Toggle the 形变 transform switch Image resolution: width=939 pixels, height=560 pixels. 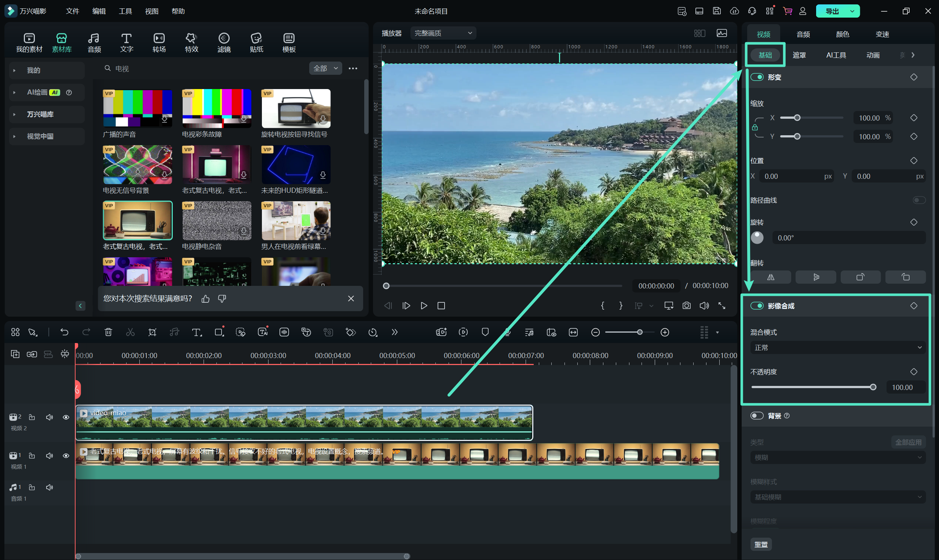coord(757,77)
